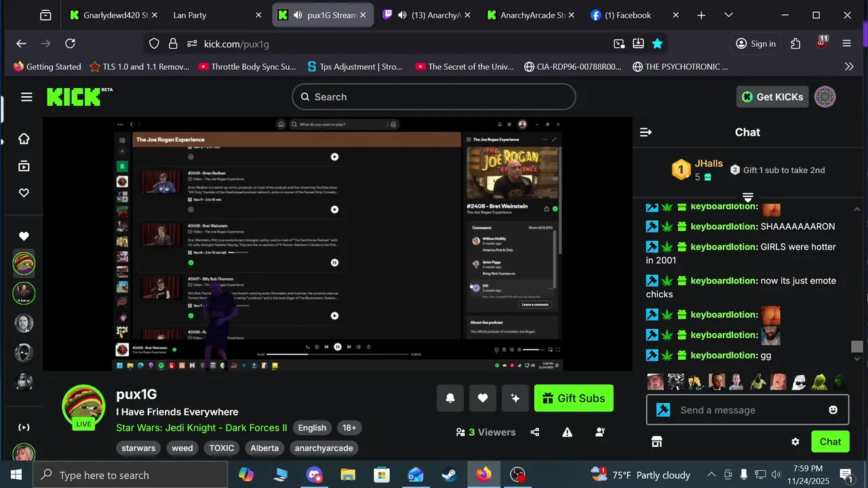
Task: Click Gift Subs button
Action: tap(574, 399)
